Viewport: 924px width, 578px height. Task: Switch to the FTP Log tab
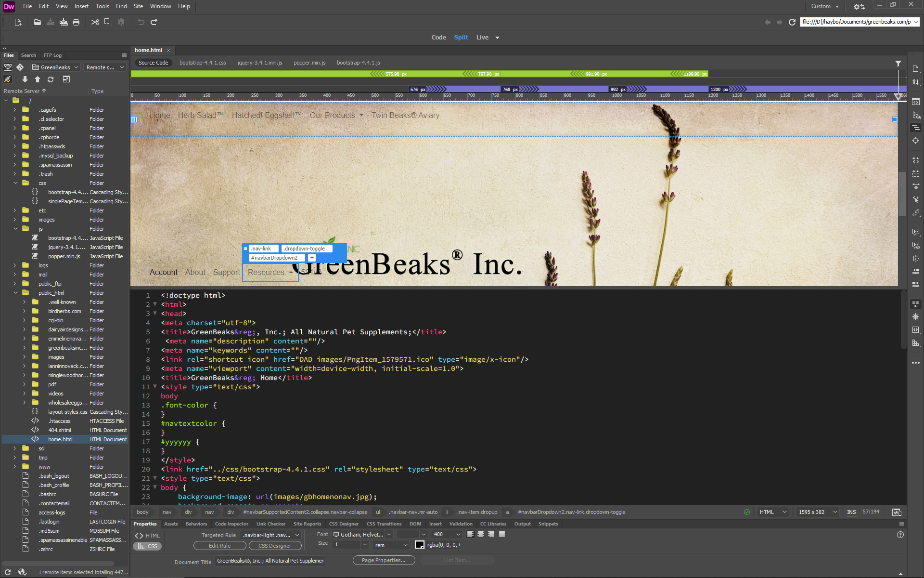click(x=52, y=55)
